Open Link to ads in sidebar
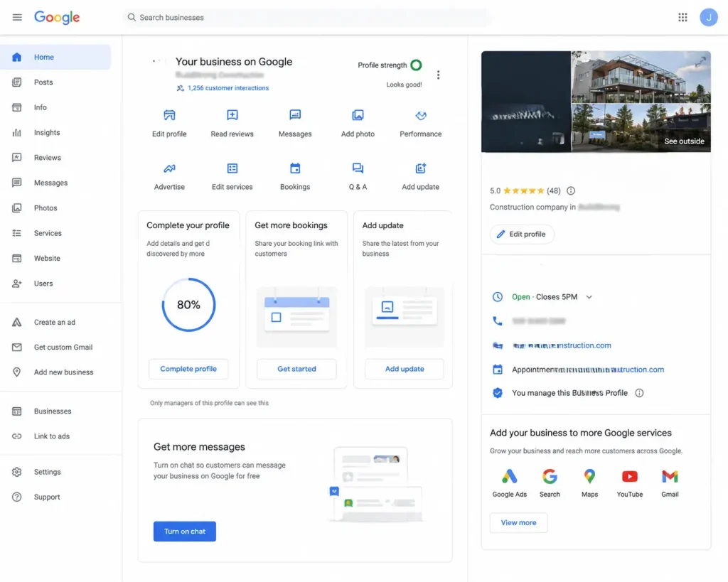The width and height of the screenshot is (728, 582). coord(55,436)
